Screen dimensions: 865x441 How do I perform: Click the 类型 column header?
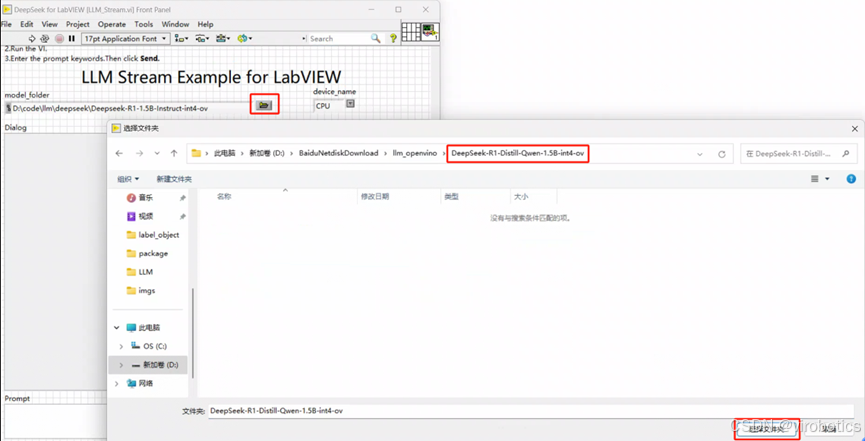pyautogui.click(x=451, y=196)
